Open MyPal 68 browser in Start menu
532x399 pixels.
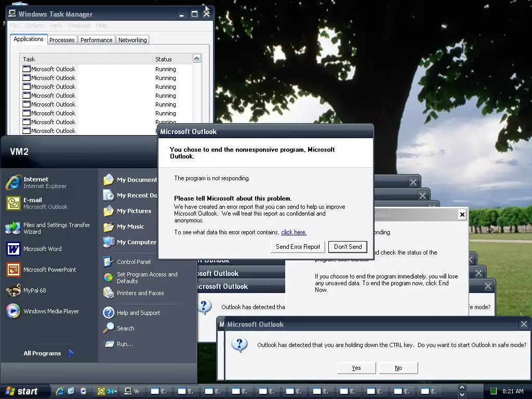pyautogui.click(x=26, y=290)
